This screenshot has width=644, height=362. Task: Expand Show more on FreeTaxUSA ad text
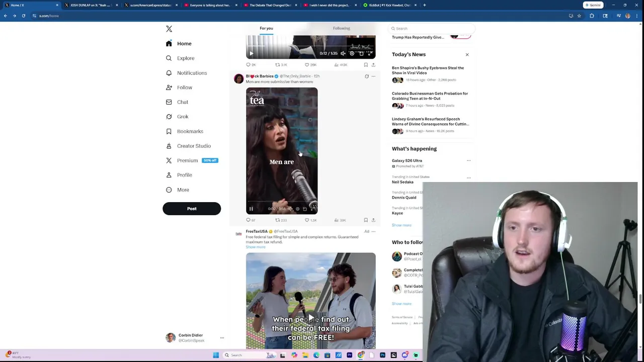point(256,247)
